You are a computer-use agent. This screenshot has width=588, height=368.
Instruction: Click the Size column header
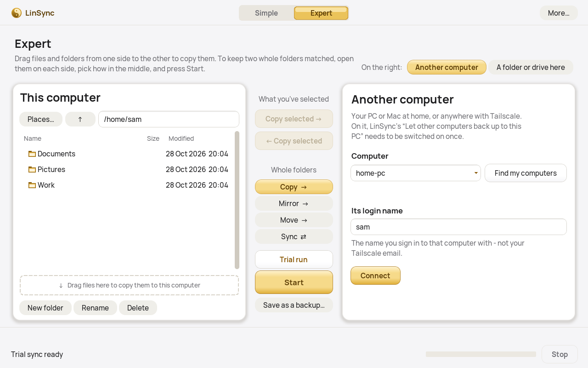point(153,138)
